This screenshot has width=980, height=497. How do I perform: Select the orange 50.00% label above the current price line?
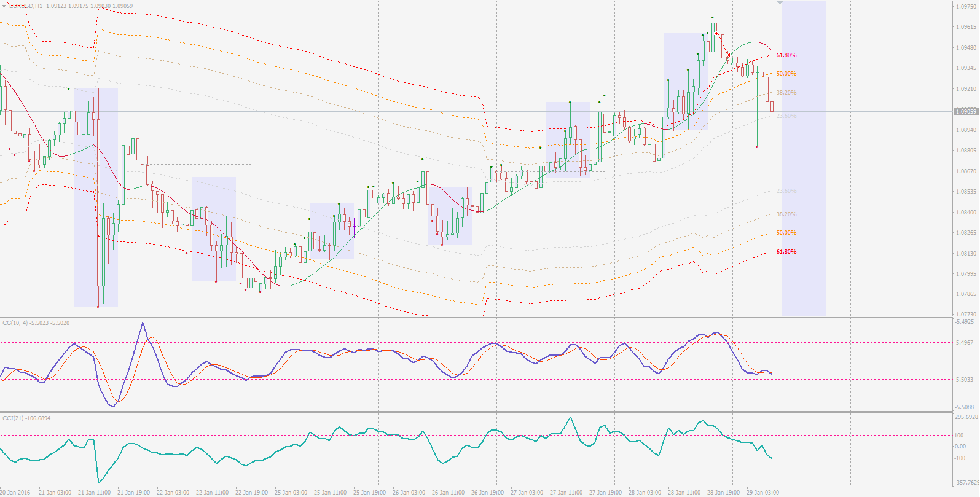(786, 74)
